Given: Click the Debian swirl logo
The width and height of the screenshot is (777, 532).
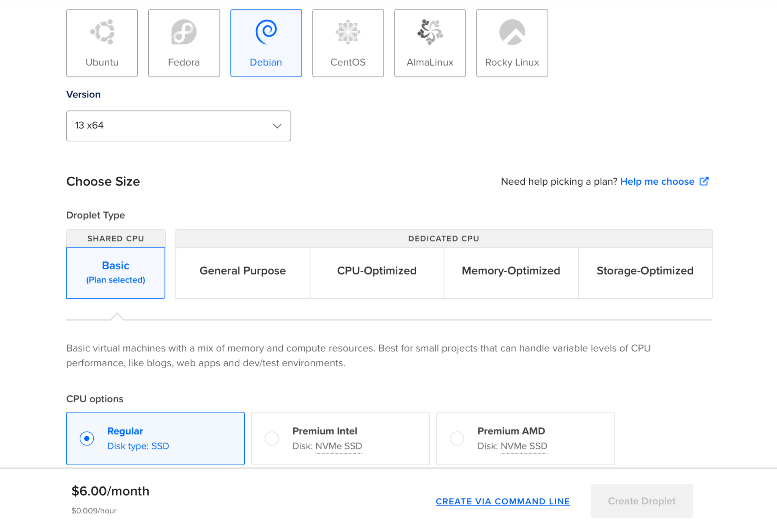Looking at the screenshot, I should [266, 32].
